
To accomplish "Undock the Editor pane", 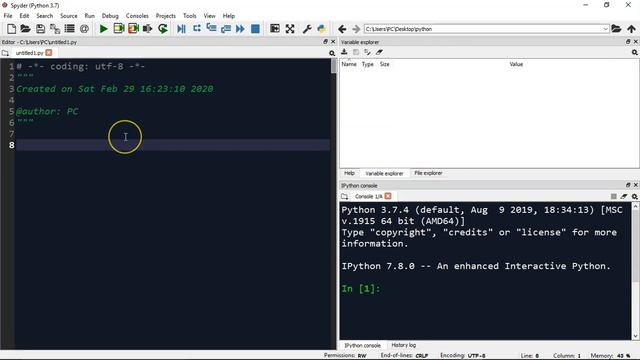I will [x=325, y=42].
